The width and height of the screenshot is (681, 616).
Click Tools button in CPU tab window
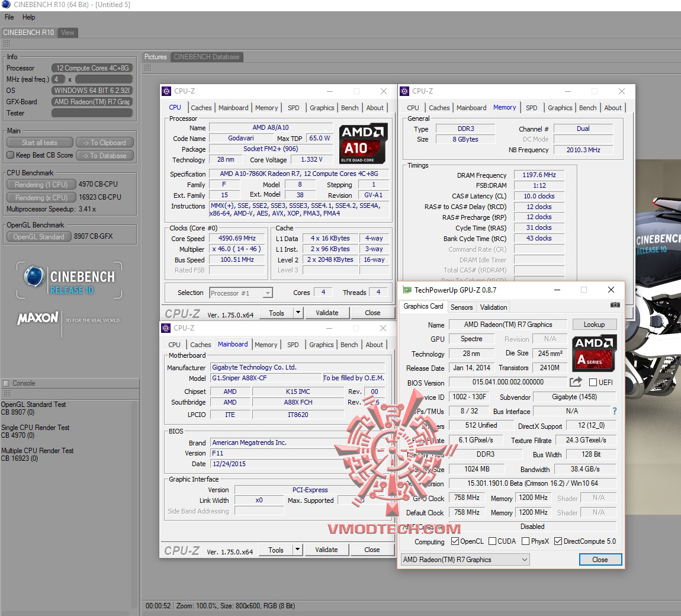tap(276, 313)
